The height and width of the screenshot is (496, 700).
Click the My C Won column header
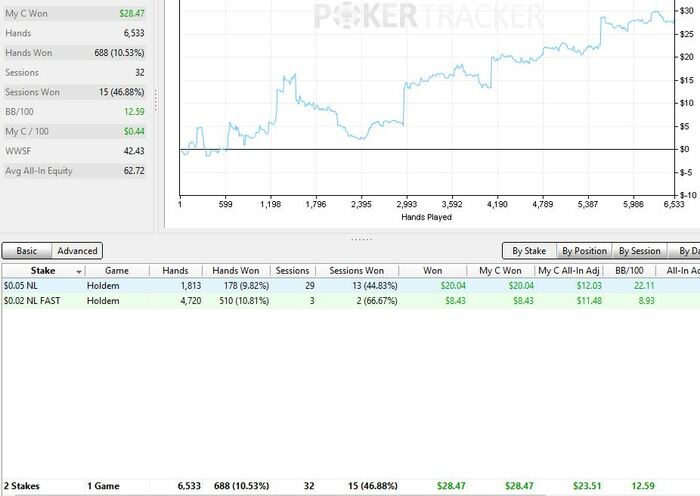(x=500, y=271)
